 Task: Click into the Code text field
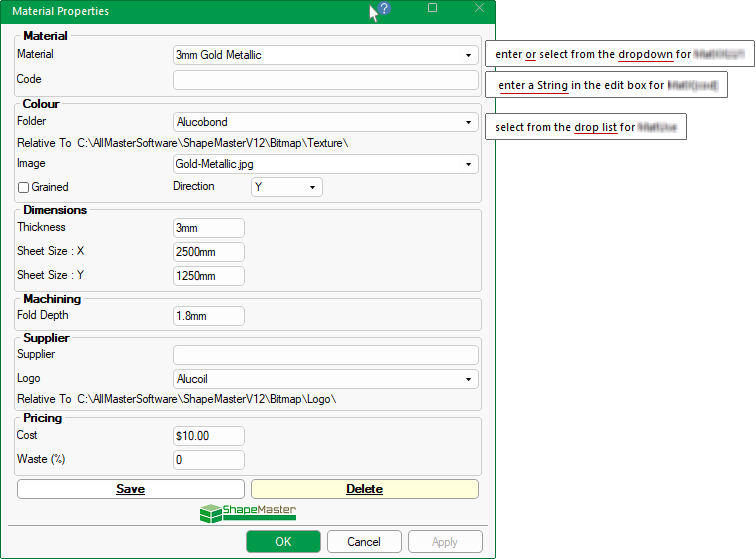tap(325, 80)
